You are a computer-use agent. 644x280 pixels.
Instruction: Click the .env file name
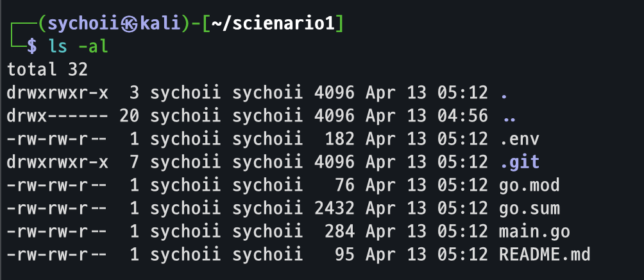coord(519,139)
